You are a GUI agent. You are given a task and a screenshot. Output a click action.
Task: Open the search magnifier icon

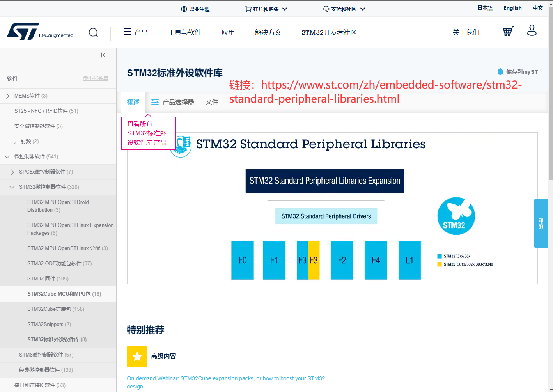click(x=94, y=33)
